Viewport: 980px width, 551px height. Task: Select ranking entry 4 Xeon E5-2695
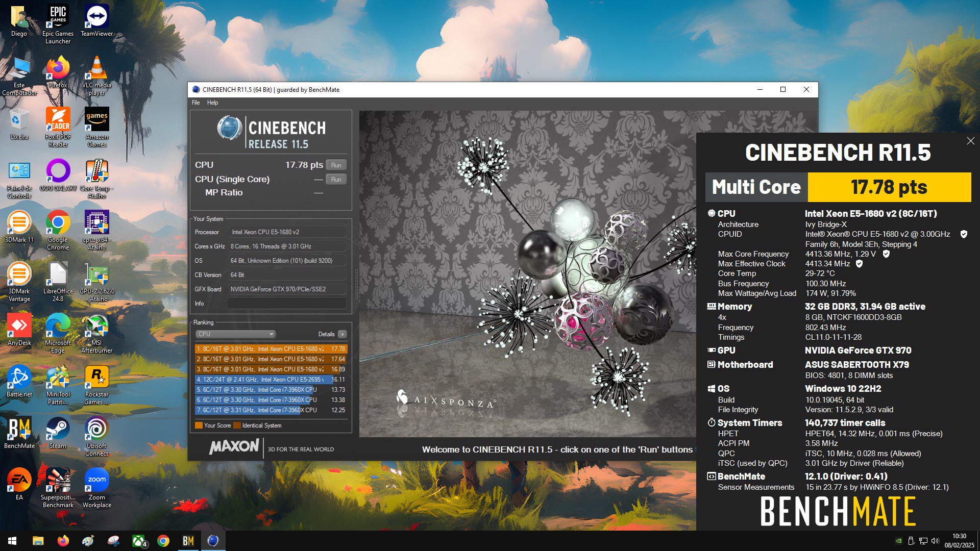[271, 380]
